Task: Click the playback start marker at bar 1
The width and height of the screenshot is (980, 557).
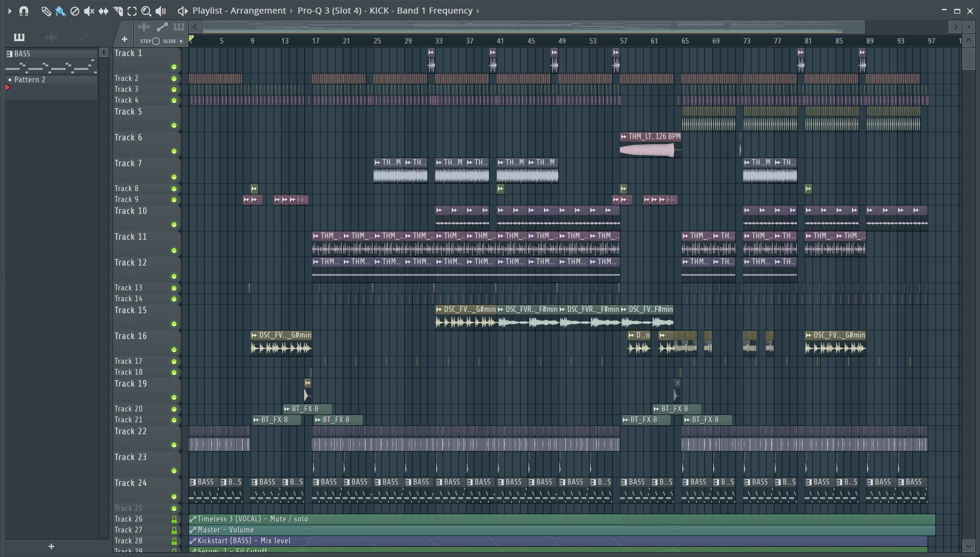Action: (x=191, y=39)
